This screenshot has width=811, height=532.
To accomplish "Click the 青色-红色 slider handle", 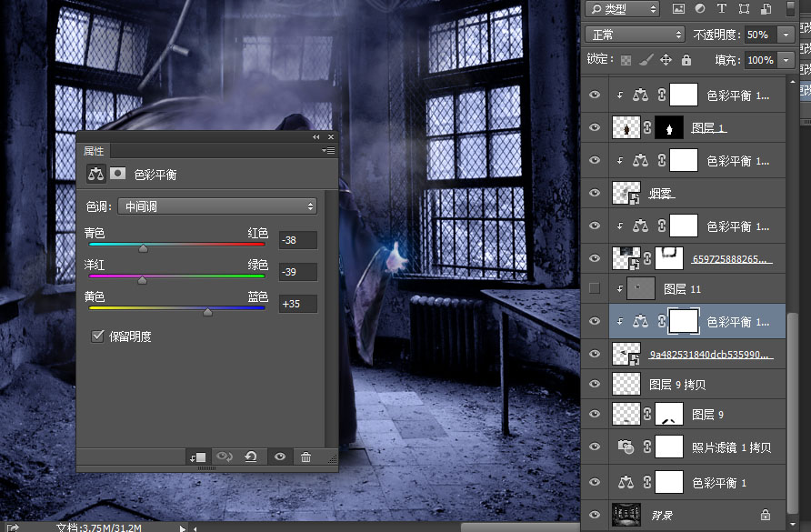I will pos(144,248).
